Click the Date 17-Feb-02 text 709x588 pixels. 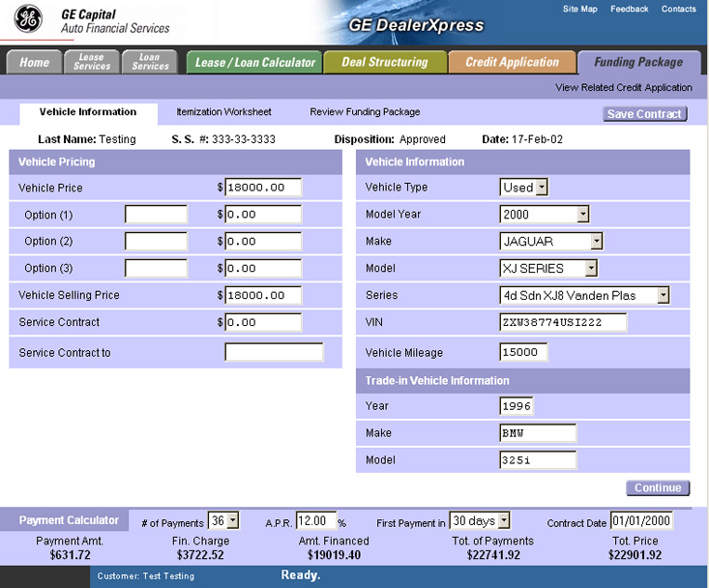coord(522,139)
